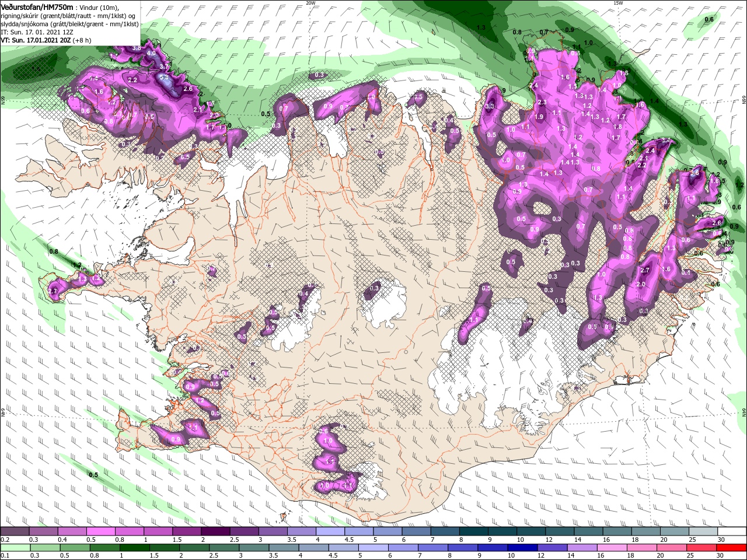Image resolution: width=747 pixels, height=560 pixels.
Task: Select the darkest purple snow swatch for 2
Action: [x=215, y=531]
